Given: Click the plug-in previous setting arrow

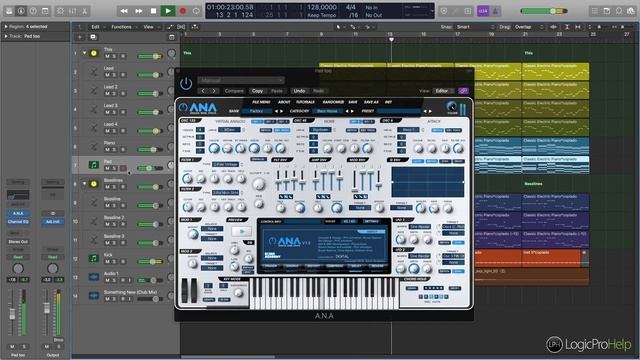Looking at the screenshot, I should tap(203, 91).
